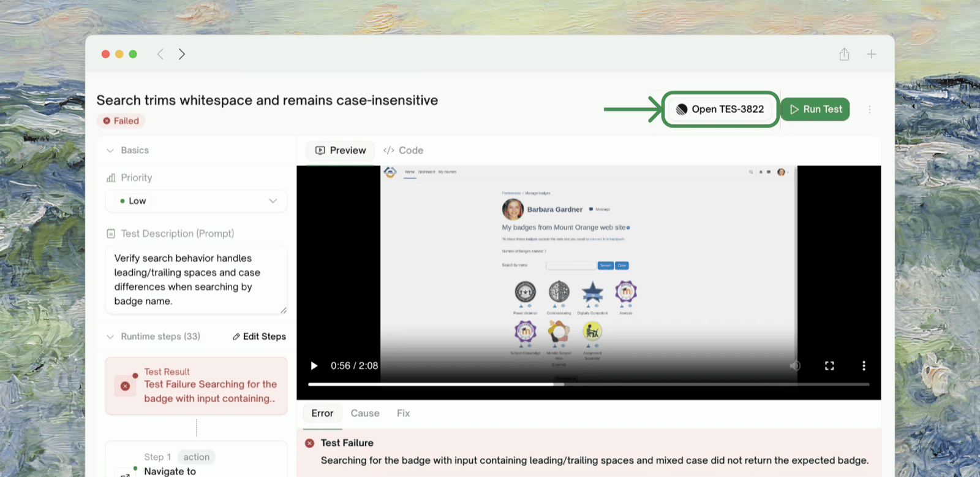The image size is (980, 477).
Task: Click the Failed status badge
Action: (120, 121)
